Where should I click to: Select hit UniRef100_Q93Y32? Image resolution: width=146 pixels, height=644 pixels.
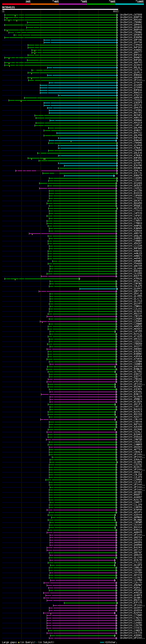pos(131,105)
